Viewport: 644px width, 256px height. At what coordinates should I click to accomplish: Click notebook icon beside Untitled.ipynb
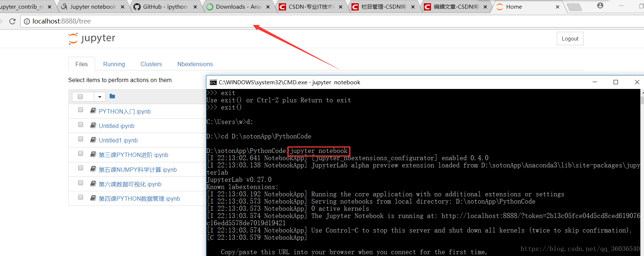(x=93, y=125)
